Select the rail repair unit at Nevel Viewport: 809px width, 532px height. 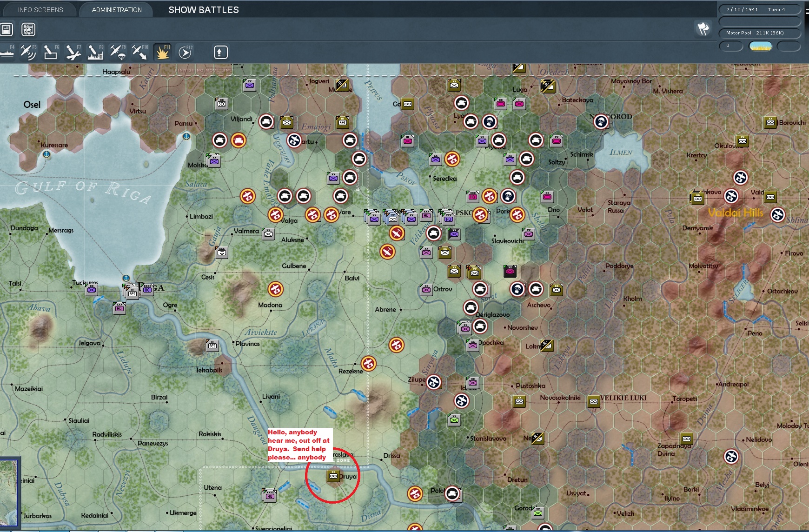click(537, 438)
